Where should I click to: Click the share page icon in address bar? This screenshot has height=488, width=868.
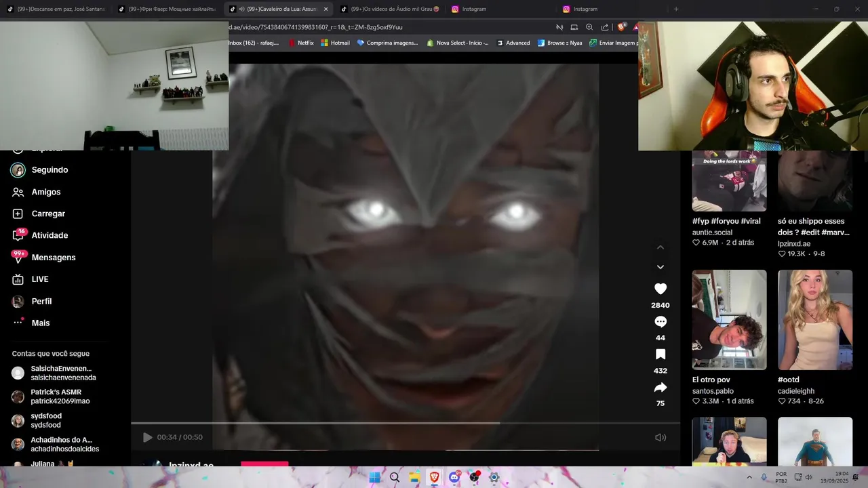(605, 27)
